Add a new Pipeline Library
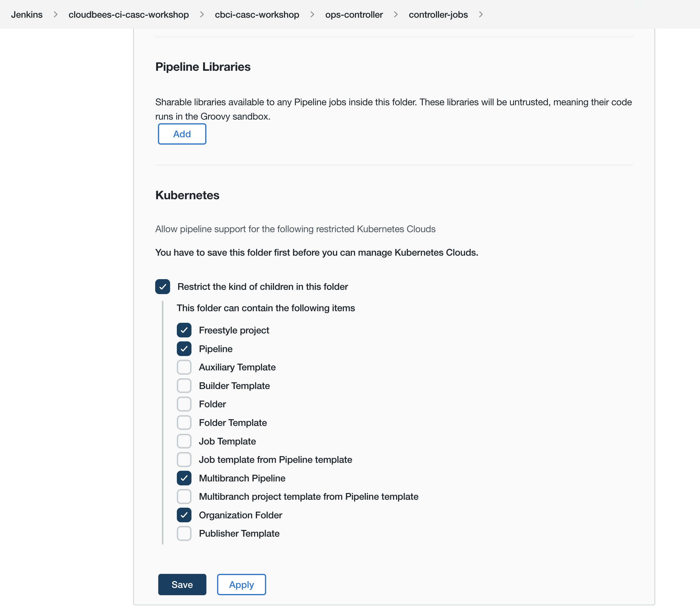The height and width of the screenshot is (612, 700). click(182, 134)
